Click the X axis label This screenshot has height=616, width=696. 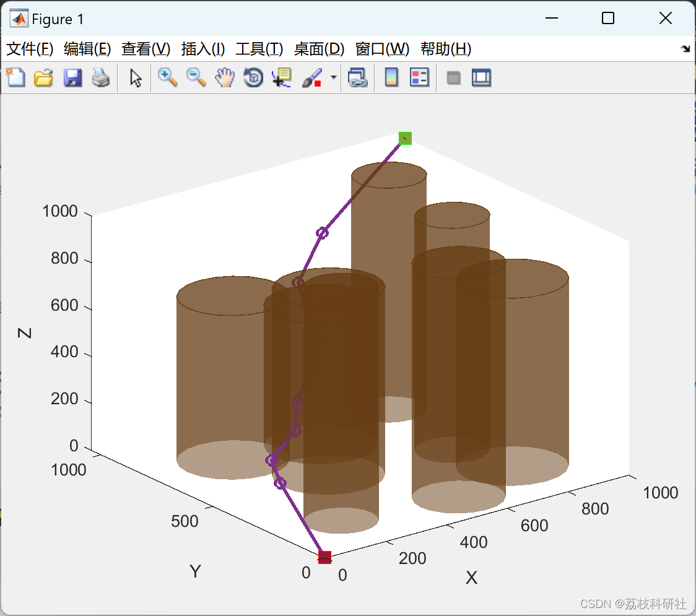[x=471, y=578]
